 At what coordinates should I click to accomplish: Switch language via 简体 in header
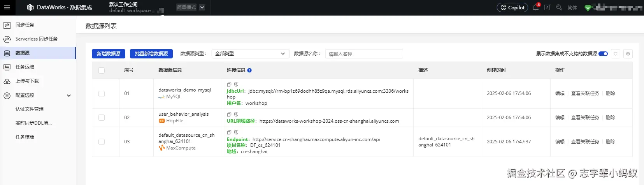click(572, 7)
